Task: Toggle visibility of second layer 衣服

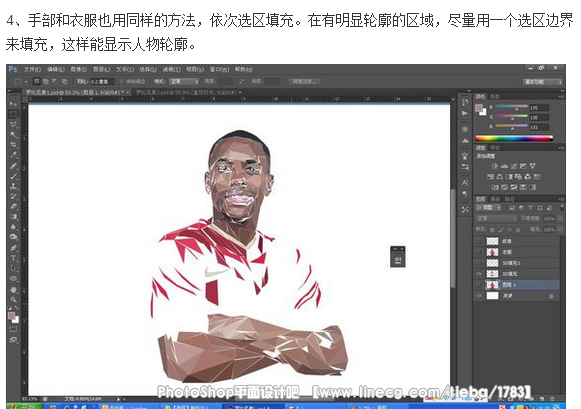Action: click(479, 252)
